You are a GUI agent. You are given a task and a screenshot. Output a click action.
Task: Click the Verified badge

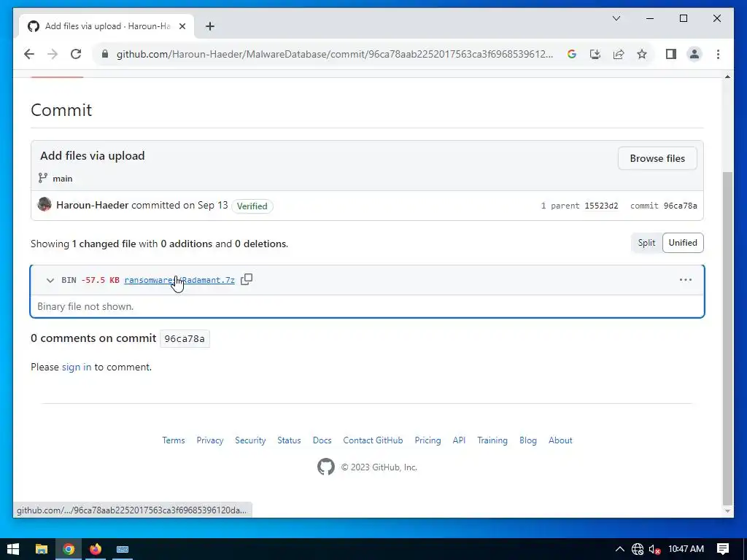pos(252,206)
